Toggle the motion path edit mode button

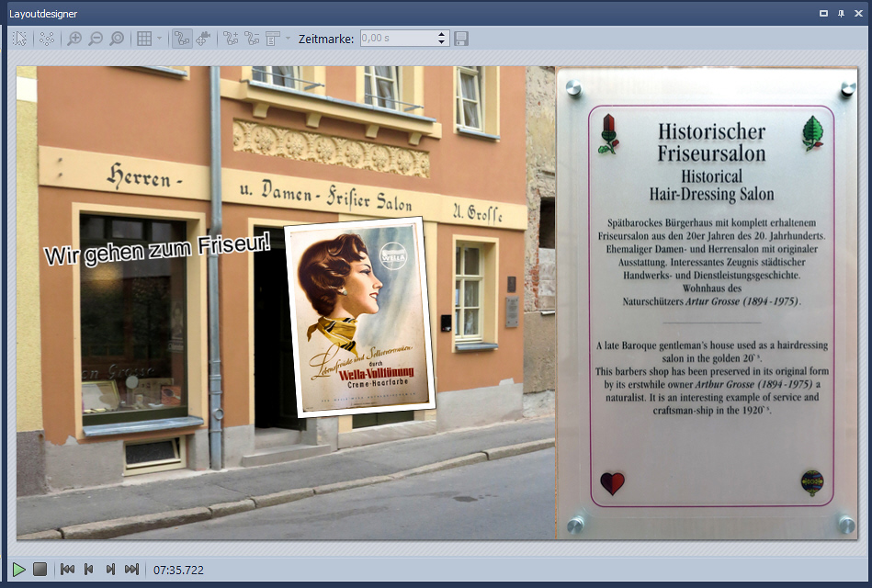tap(182, 39)
